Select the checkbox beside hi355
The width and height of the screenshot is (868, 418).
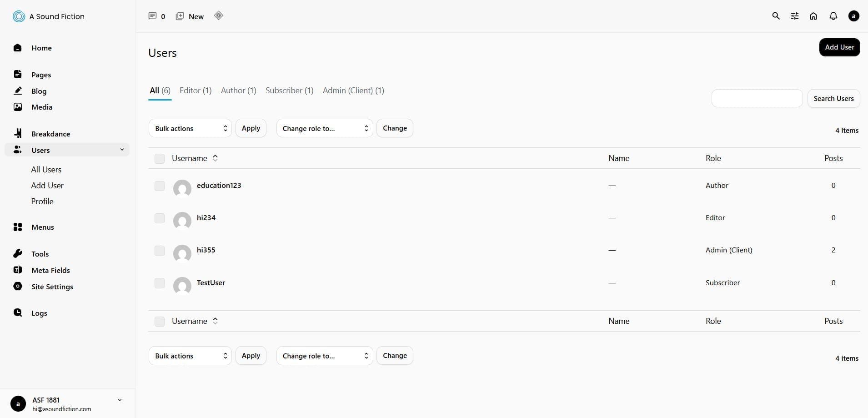tap(159, 251)
